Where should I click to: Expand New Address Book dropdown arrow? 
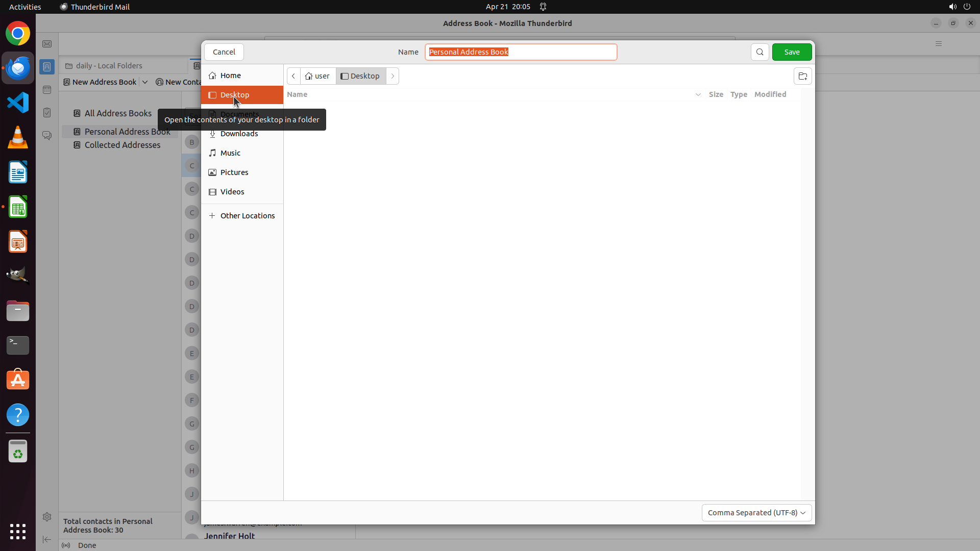click(x=145, y=82)
